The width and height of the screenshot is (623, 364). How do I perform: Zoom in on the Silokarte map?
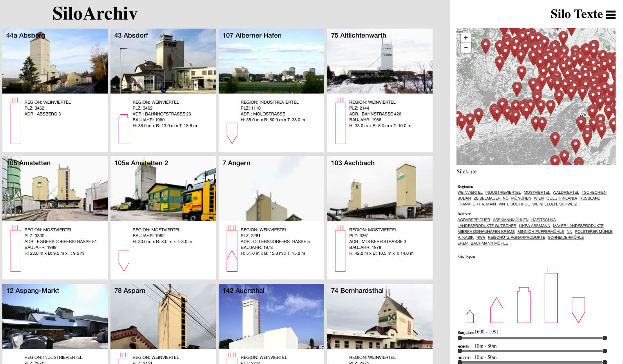pyautogui.click(x=465, y=38)
